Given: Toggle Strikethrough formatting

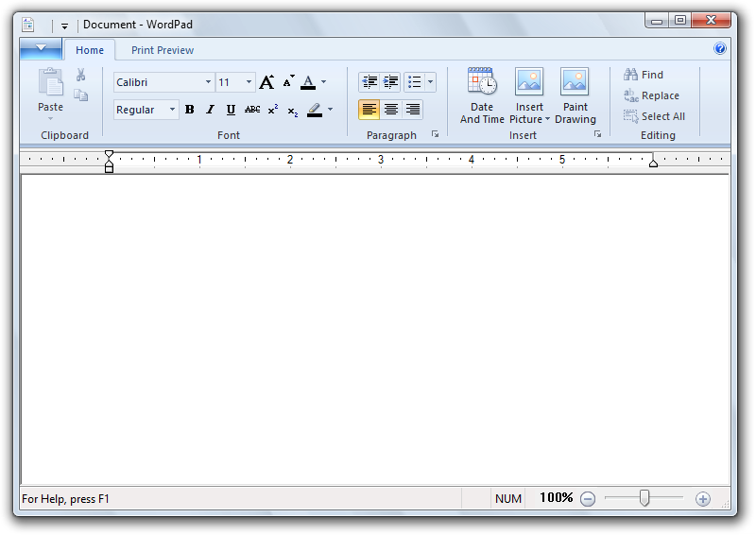Looking at the screenshot, I should pyautogui.click(x=252, y=110).
